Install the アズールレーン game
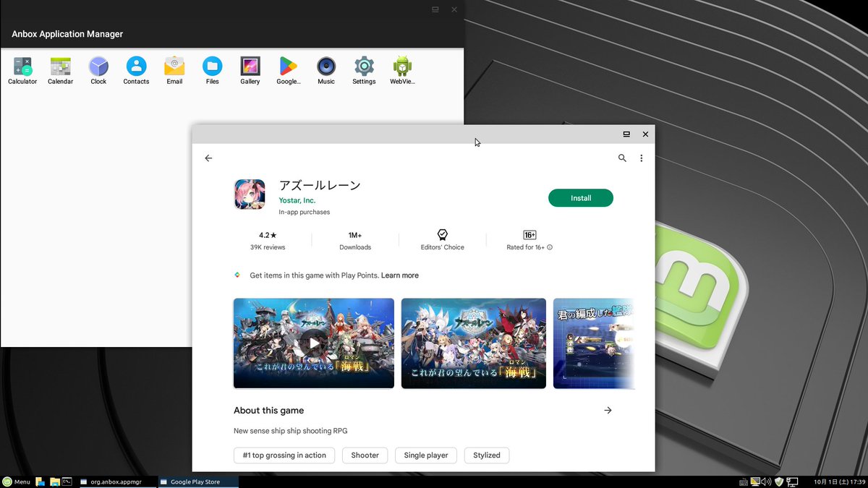This screenshot has width=868, height=488. point(581,198)
